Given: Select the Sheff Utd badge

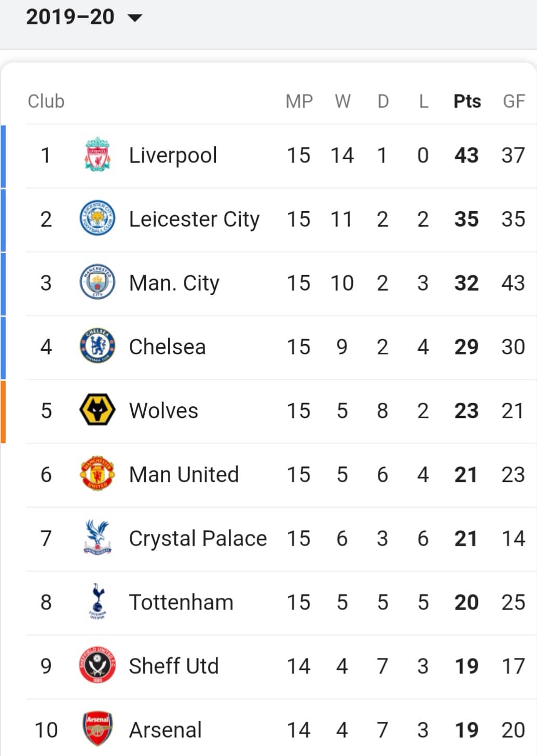Looking at the screenshot, I should tap(98, 665).
